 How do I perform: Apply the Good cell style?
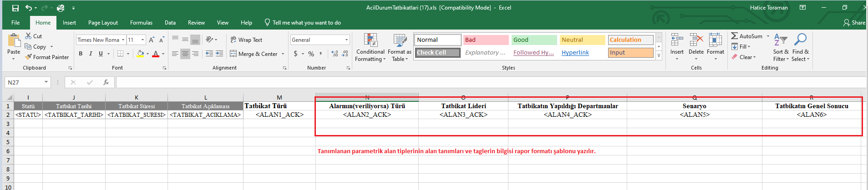534,40
